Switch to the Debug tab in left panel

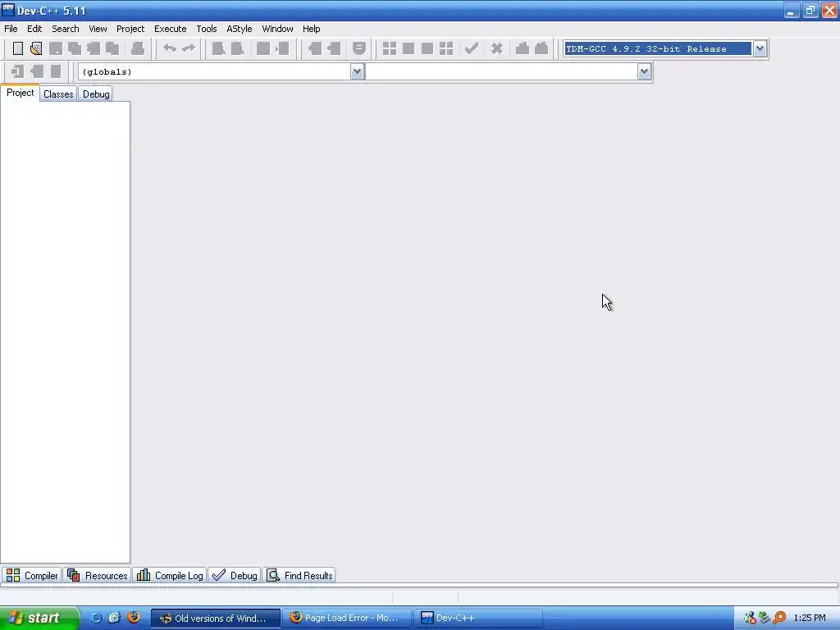click(x=96, y=94)
